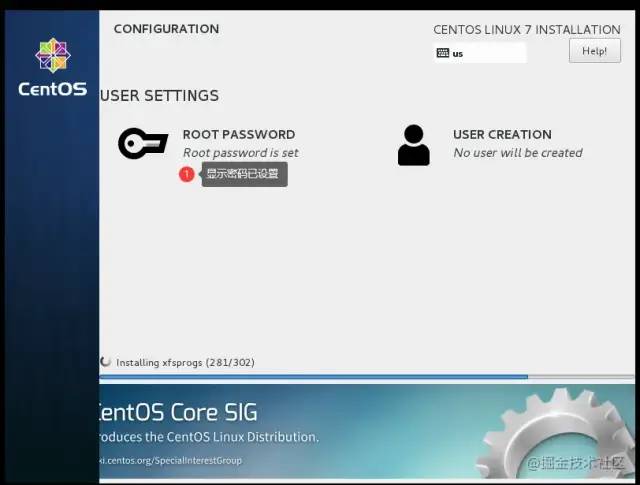
Task: Click the installation progress bar
Action: pyautogui.click(x=367, y=376)
